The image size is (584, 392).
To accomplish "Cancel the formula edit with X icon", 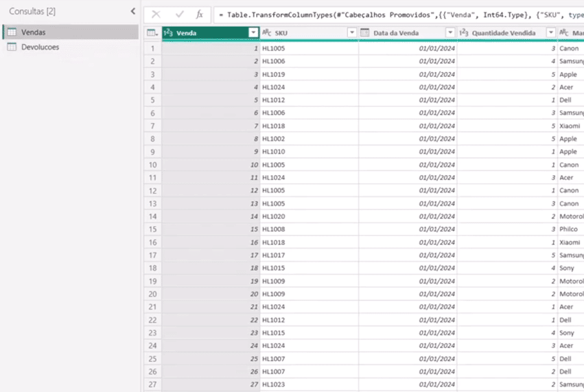I will pos(156,14).
